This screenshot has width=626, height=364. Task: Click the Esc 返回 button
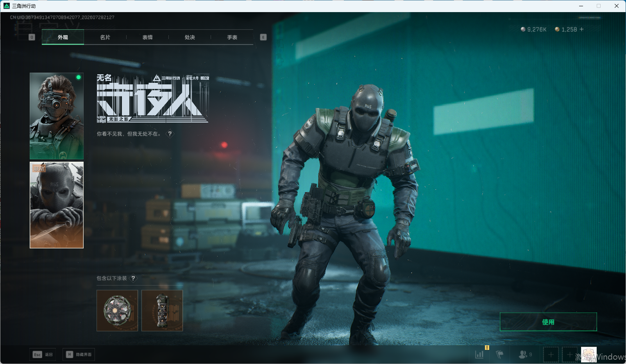[43, 355]
